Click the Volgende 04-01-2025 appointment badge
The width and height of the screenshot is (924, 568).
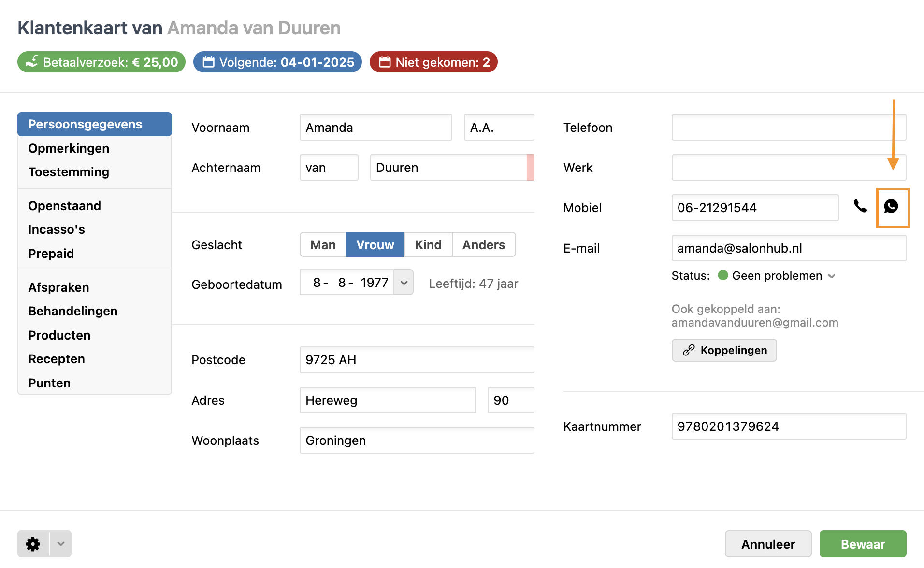pos(277,62)
